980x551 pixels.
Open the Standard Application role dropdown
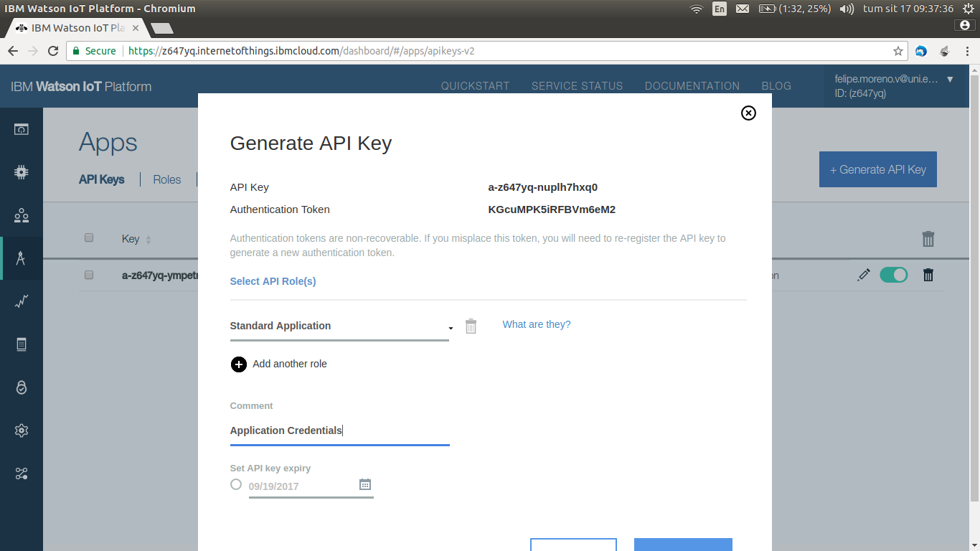(x=341, y=326)
